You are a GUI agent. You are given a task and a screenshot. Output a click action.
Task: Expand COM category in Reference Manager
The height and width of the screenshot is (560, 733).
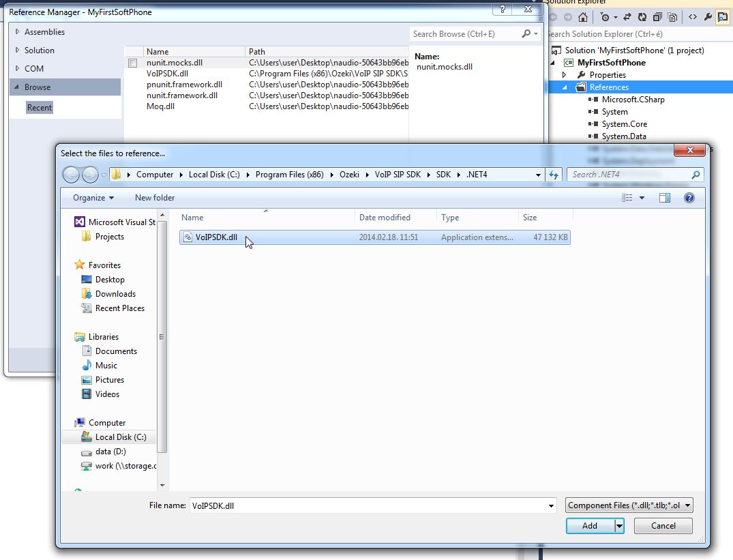pyautogui.click(x=17, y=68)
